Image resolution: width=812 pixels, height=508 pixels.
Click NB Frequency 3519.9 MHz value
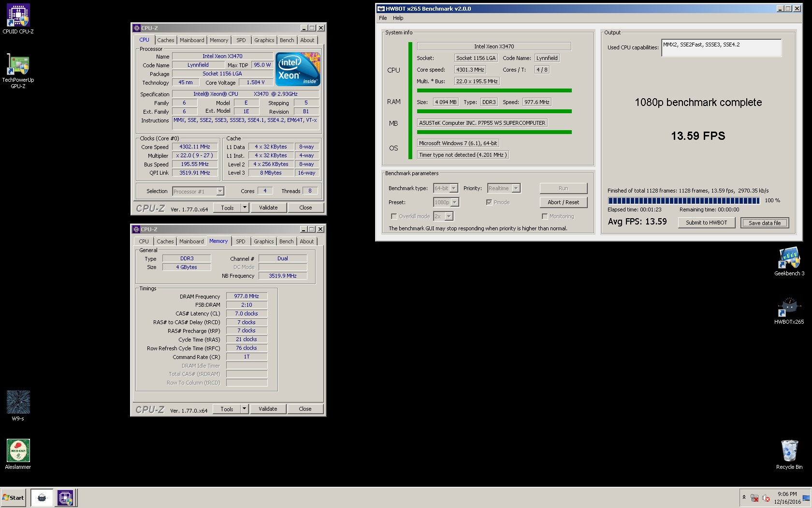coord(283,276)
